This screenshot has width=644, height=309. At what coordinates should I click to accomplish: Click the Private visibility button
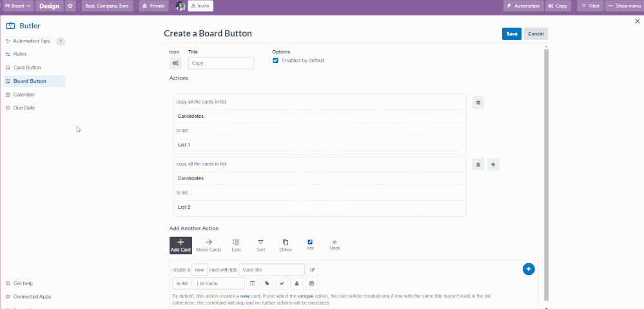pos(154,6)
